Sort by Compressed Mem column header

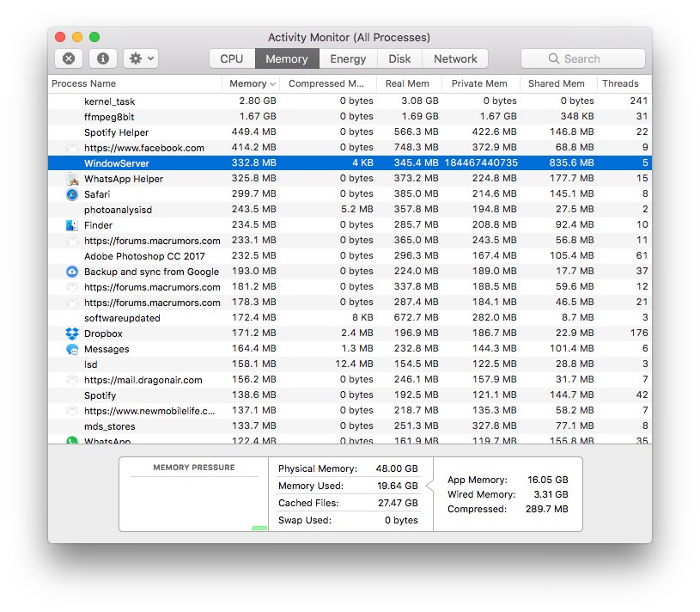[328, 83]
